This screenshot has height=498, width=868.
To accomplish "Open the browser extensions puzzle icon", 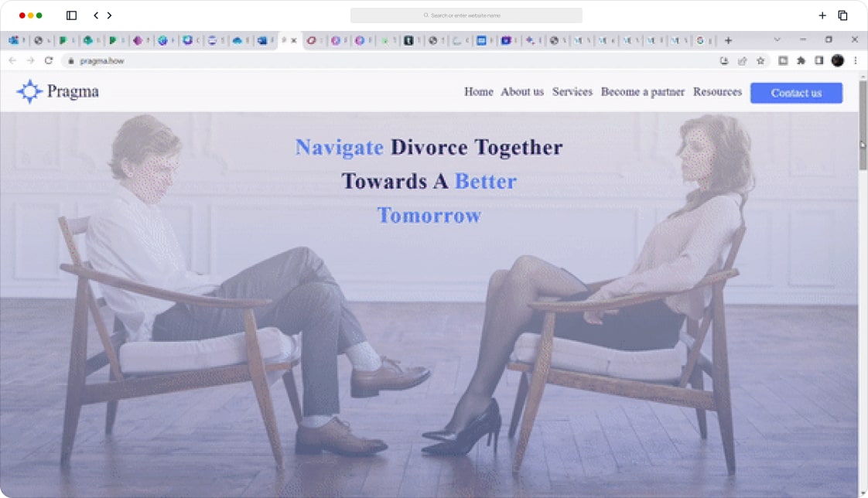I will pos(801,60).
